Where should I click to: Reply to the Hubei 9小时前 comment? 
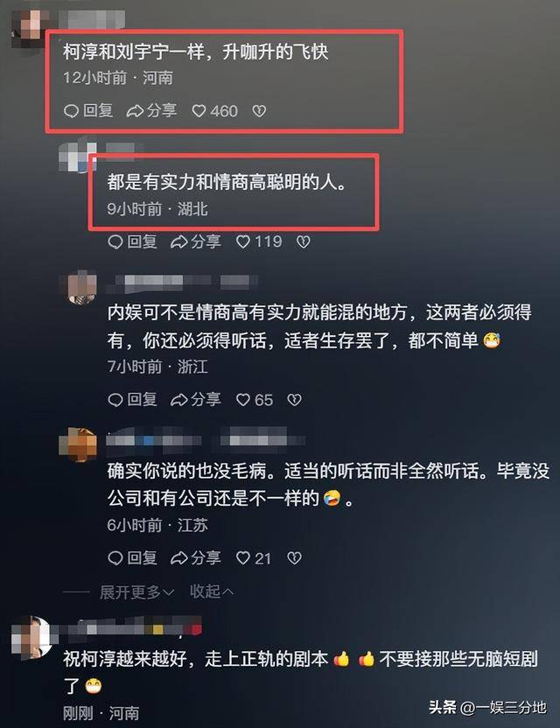(132, 241)
